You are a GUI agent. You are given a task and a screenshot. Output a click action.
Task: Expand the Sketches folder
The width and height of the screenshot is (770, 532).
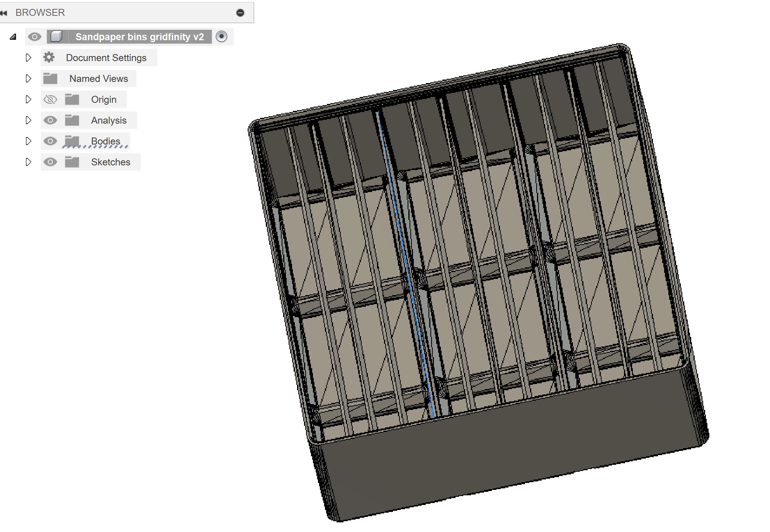tap(28, 162)
